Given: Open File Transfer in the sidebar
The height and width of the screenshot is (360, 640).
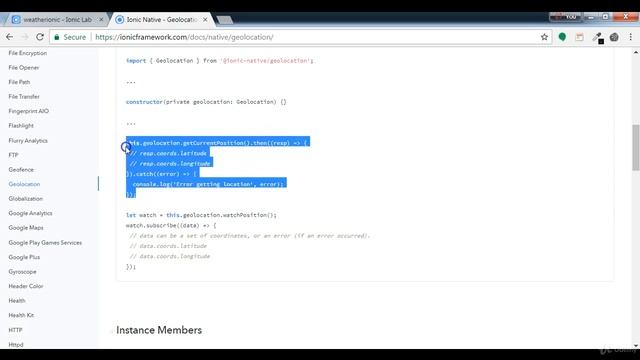Looking at the screenshot, I should (x=24, y=97).
